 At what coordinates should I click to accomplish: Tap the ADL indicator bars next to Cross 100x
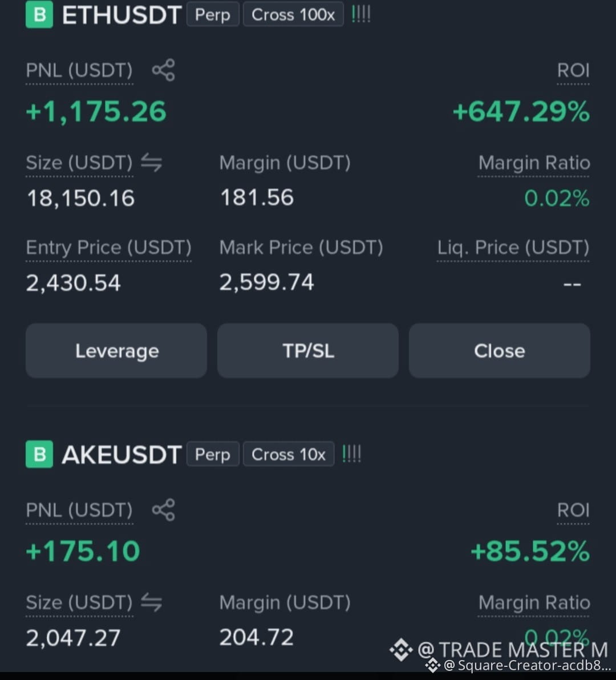pyautogui.click(x=360, y=15)
